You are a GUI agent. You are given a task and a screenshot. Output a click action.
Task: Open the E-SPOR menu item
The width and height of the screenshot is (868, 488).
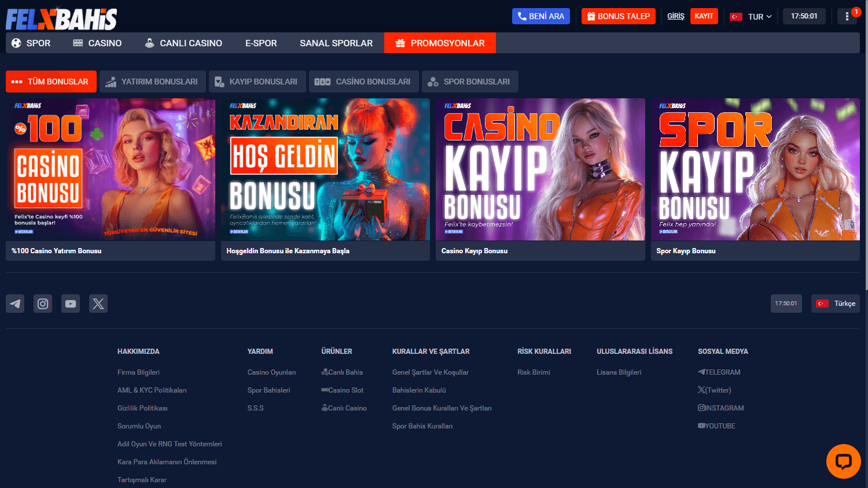coord(261,43)
